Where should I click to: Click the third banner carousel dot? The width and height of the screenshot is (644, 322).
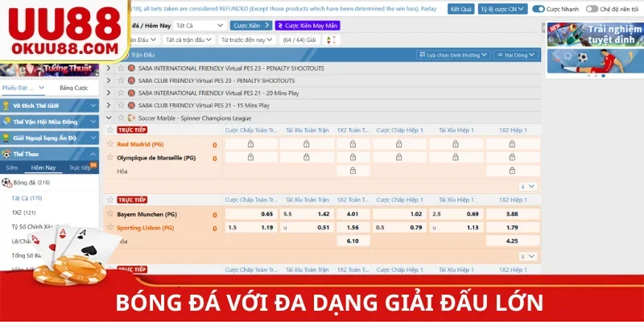coord(603,76)
